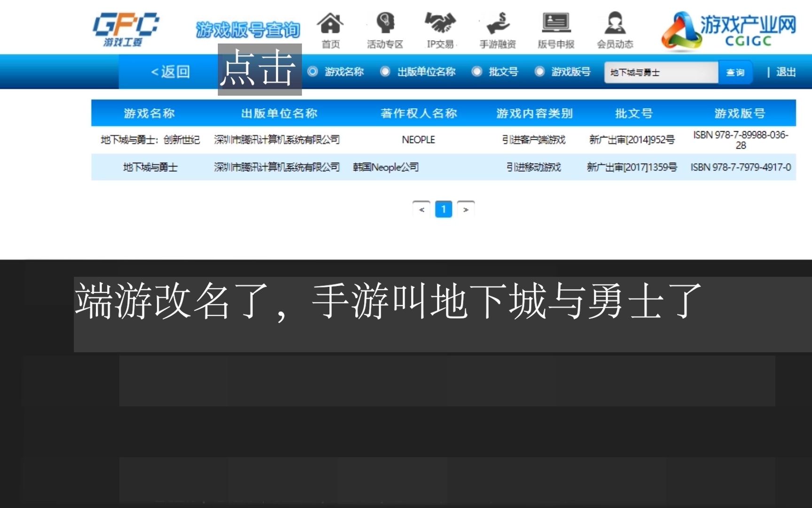Screen dimensions: 812x508
Task: Click the 韩国Neople公司 cell
Action: [386, 167]
